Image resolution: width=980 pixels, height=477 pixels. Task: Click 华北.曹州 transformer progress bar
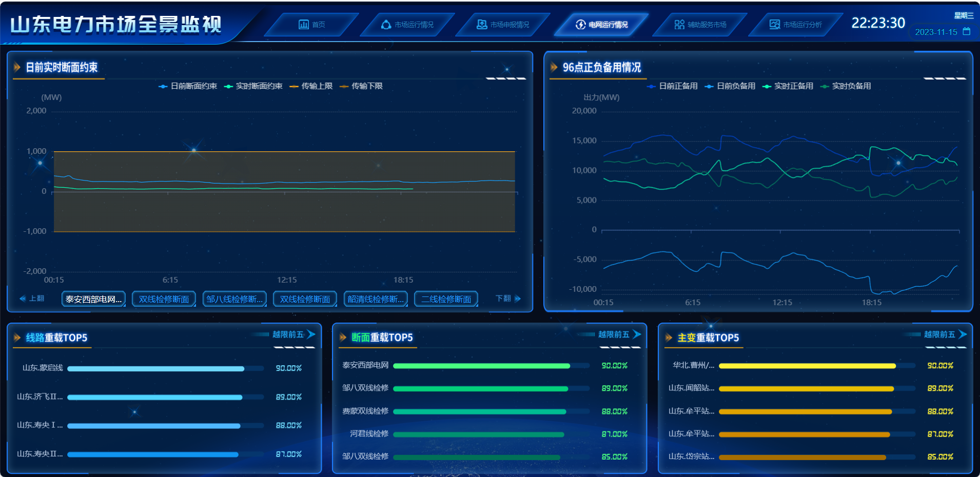pos(817,366)
